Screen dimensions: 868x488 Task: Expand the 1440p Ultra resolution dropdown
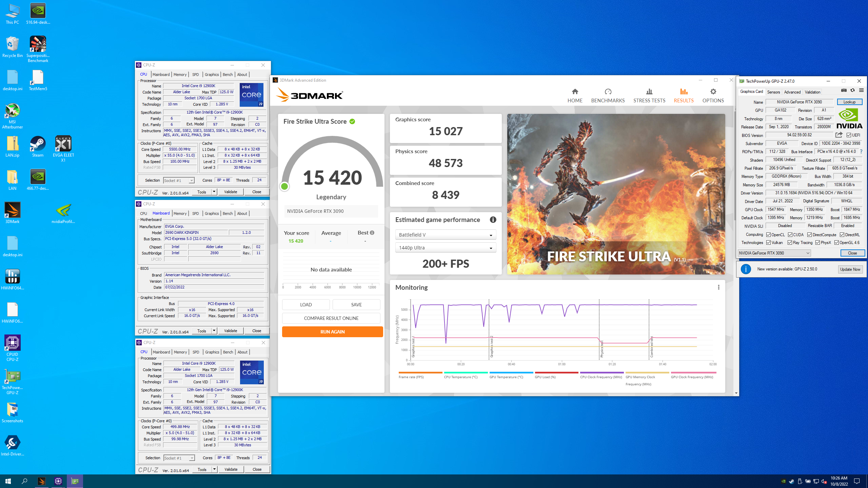click(446, 248)
